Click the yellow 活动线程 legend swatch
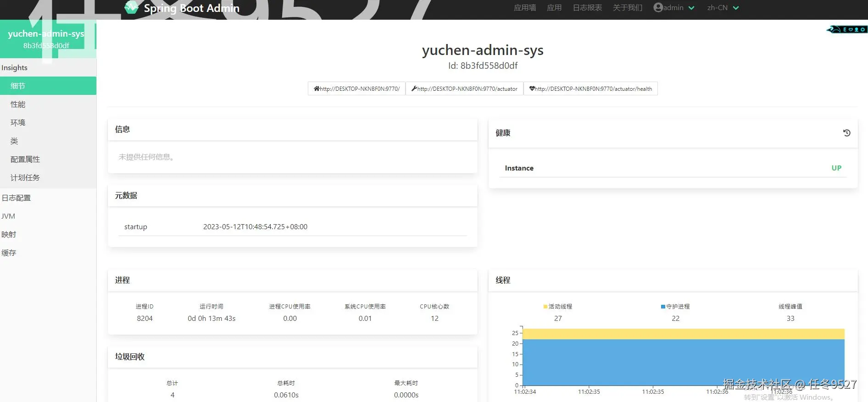Screen dimensions: 868x402 [x=545, y=306]
